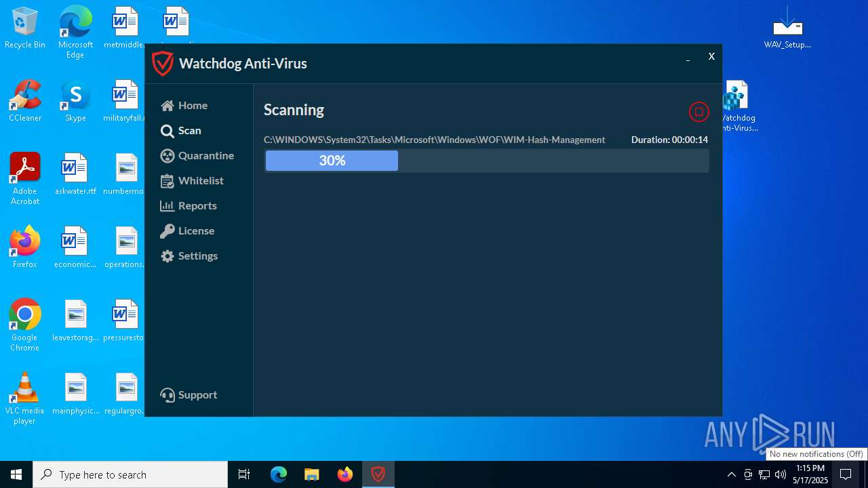Open the clock and calendar flyout
The width and height of the screenshot is (868, 488).
coord(810,474)
